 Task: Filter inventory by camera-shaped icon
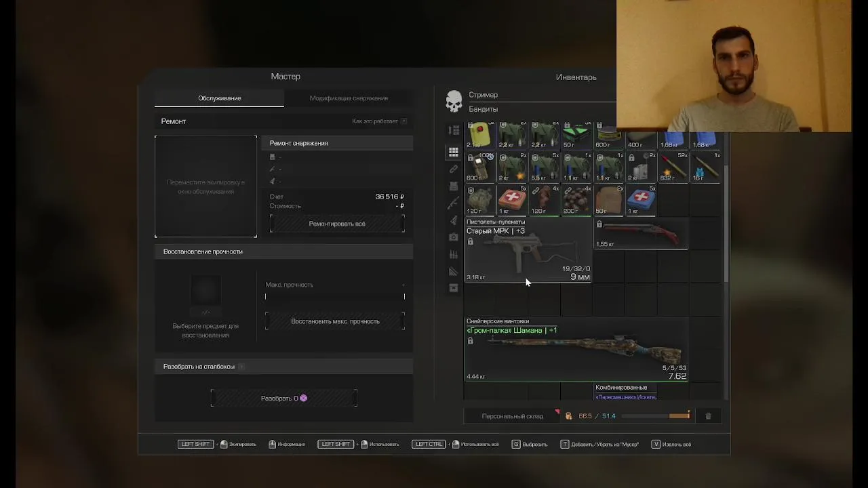pyautogui.click(x=454, y=237)
